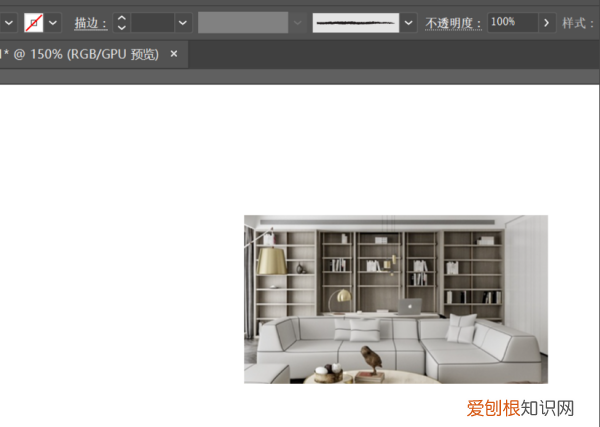Increase stroke weight with the up stepper arrow
This screenshot has width=600, height=427.
point(121,17)
